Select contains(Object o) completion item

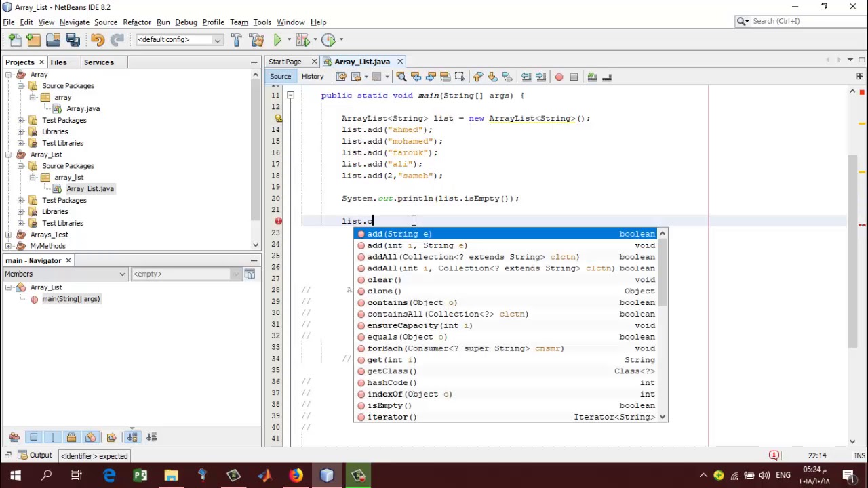click(511, 302)
